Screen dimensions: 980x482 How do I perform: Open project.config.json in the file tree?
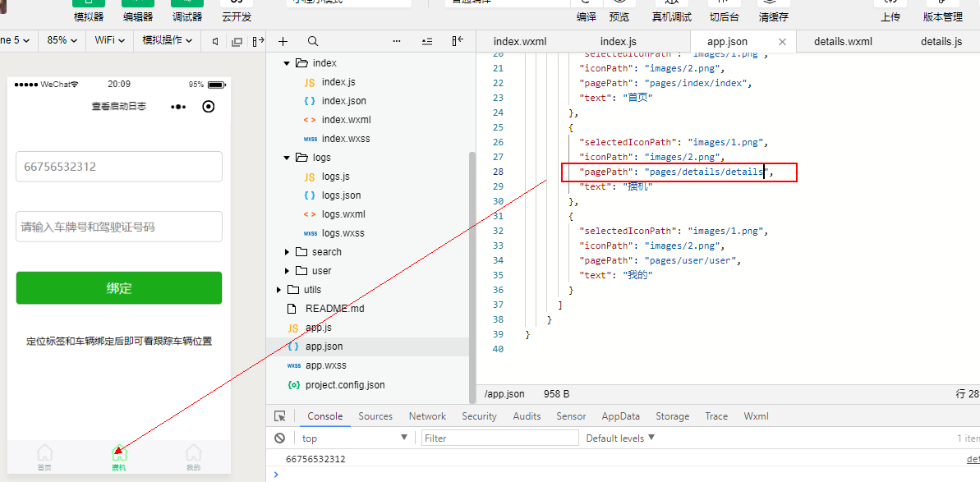(x=345, y=384)
